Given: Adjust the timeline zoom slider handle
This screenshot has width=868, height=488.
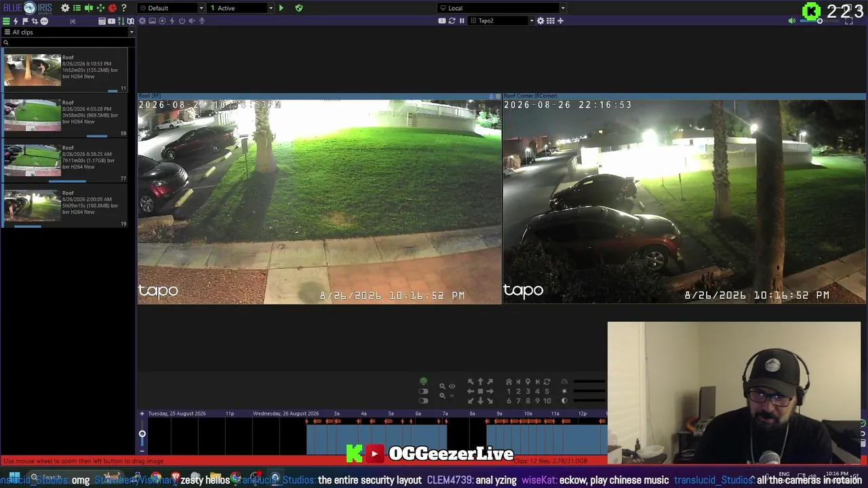Looking at the screenshot, I should point(142,434).
